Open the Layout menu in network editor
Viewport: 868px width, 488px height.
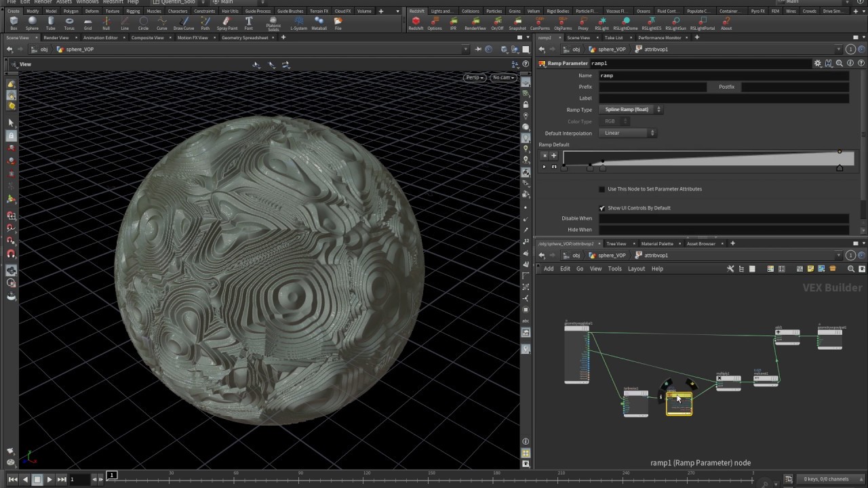click(x=636, y=269)
